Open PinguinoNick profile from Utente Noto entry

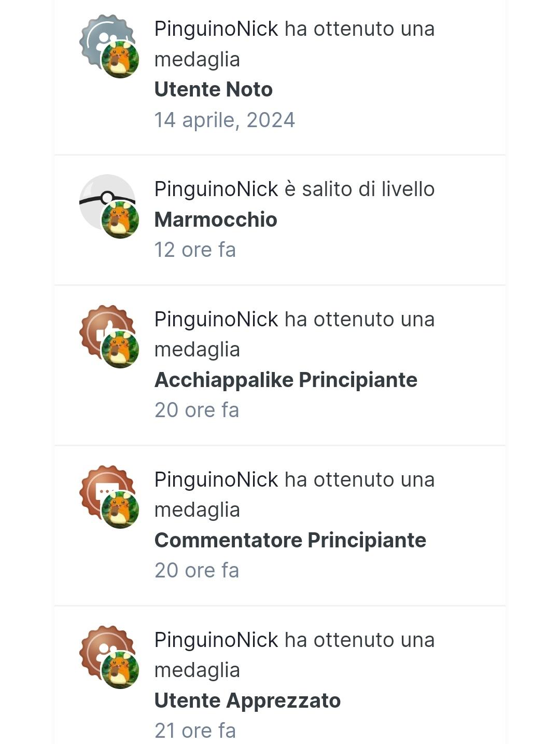click(216, 29)
